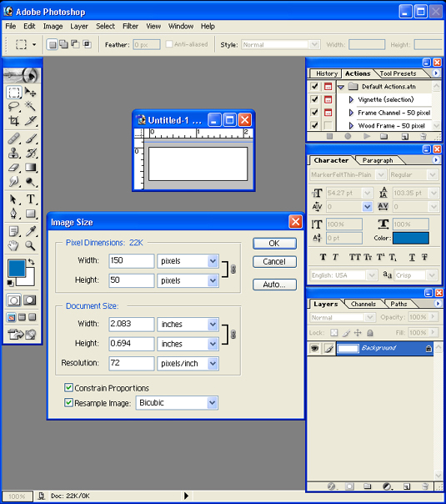
Task: Select the Clone Stamp tool
Action: pos(14,153)
